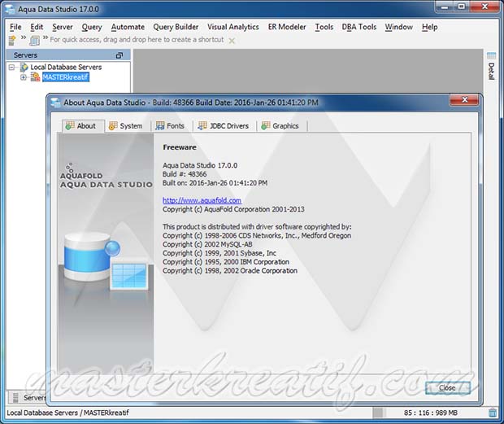Click the JDBC Drivers tab icon
This screenshot has width=504, height=424.
[x=202, y=126]
